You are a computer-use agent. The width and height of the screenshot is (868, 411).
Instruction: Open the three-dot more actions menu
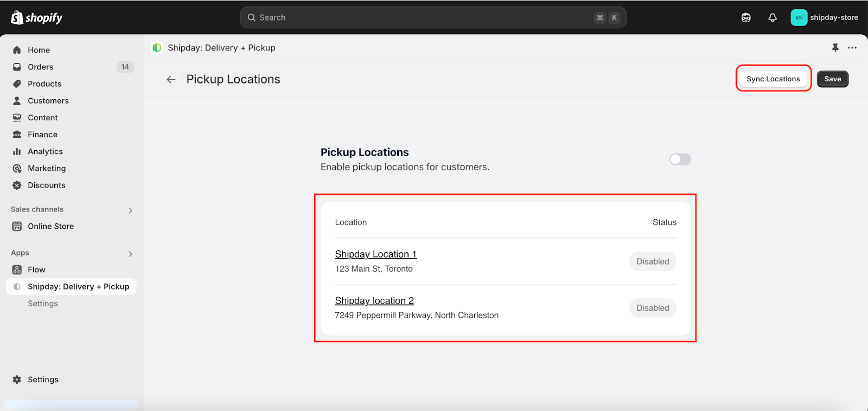[x=852, y=48]
